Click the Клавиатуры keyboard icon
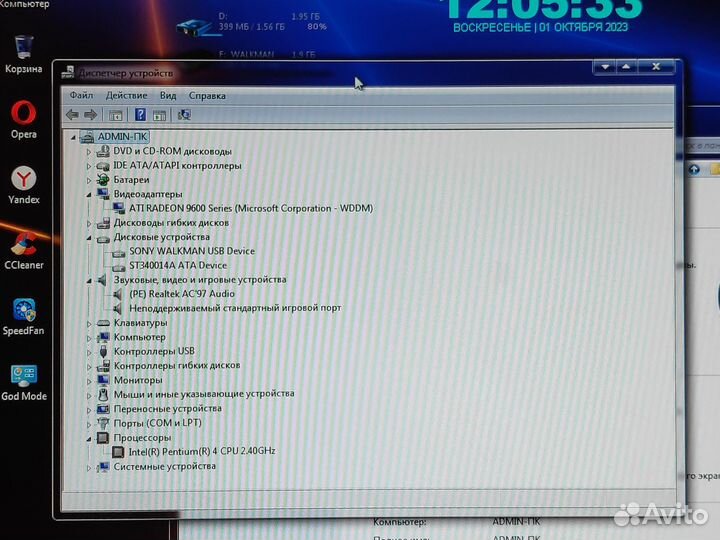720x540 pixels. click(x=103, y=323)
